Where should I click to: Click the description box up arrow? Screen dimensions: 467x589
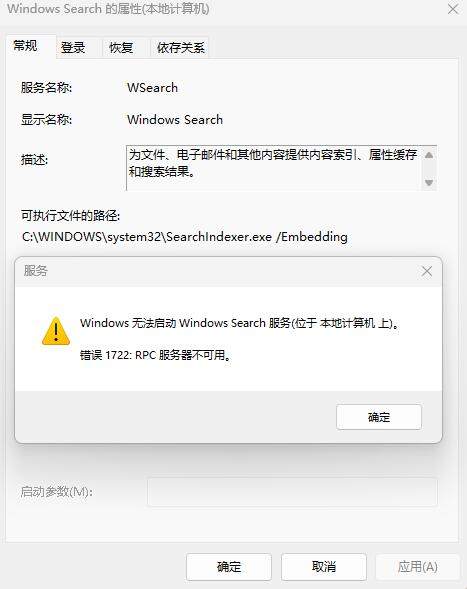[x=429, y=155]
